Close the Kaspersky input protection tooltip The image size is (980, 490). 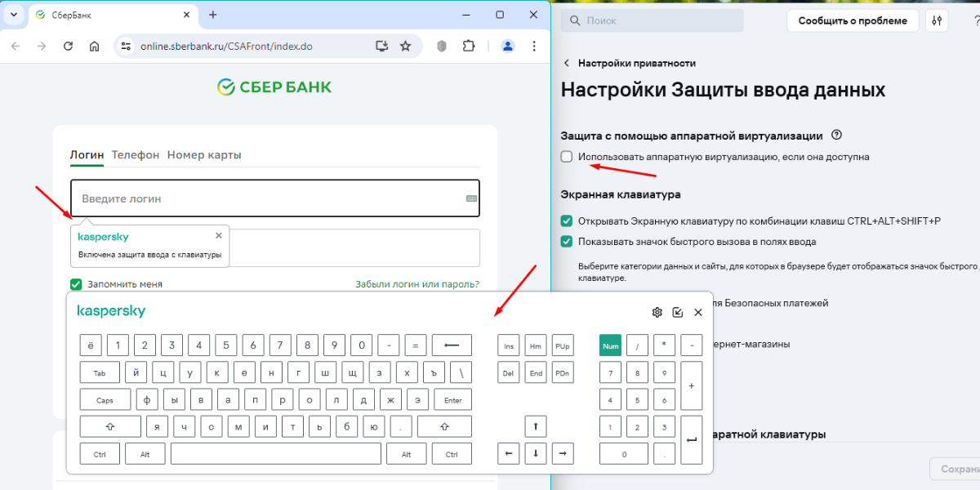click(x=218, y=235)
